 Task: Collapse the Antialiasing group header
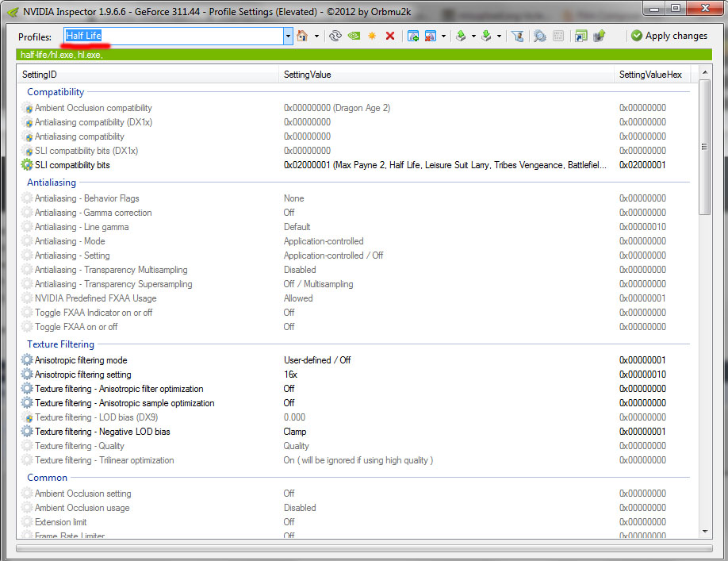point(51,183)
